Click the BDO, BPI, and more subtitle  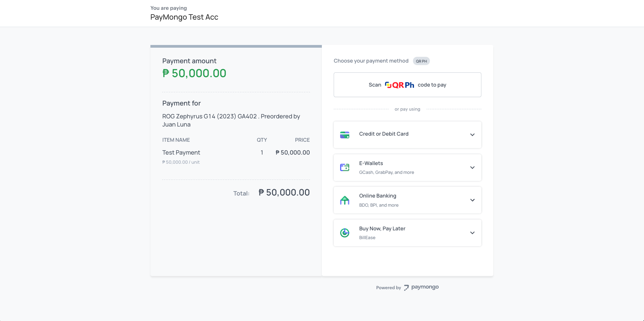379,205
